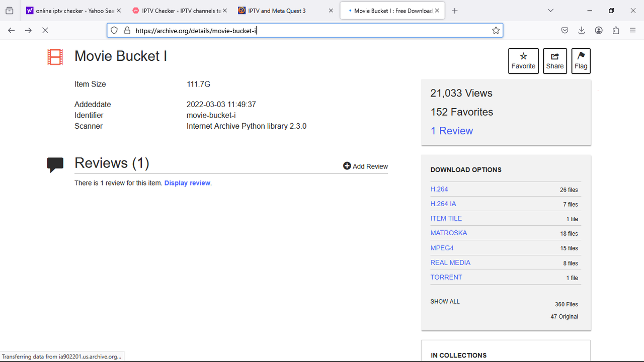Add a review

point(365,166)
